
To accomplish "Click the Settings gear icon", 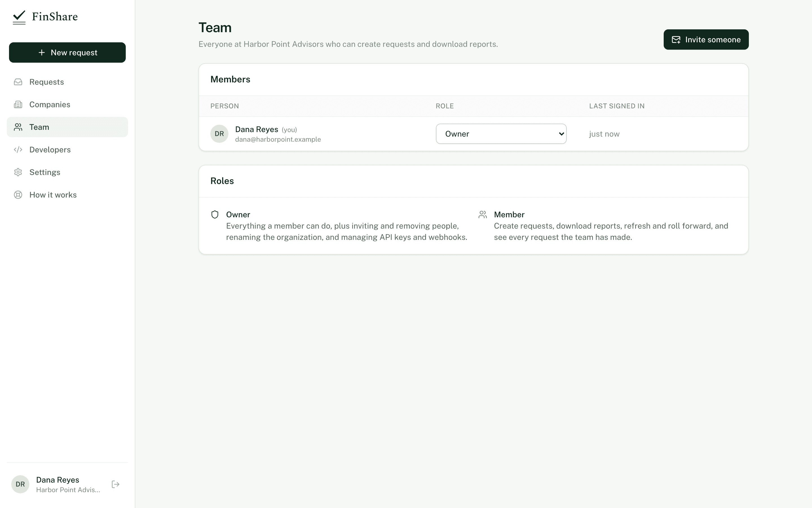I will tap(18, 172).
